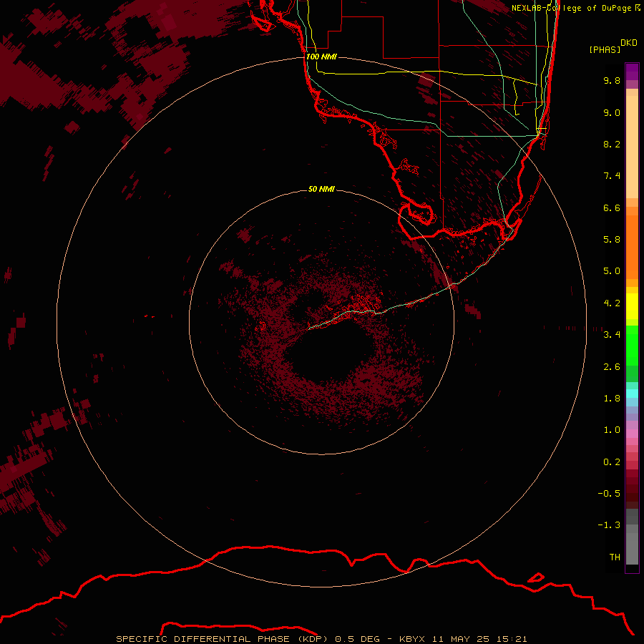Click the [PHAS] legend unit label
Viewport: 644px width, 644px height.
click(605, 49)
